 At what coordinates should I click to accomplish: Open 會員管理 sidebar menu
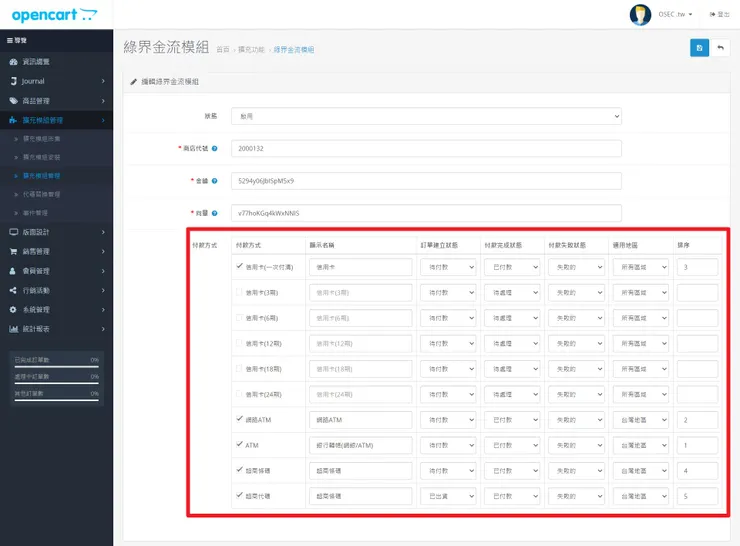click(57, 271)
